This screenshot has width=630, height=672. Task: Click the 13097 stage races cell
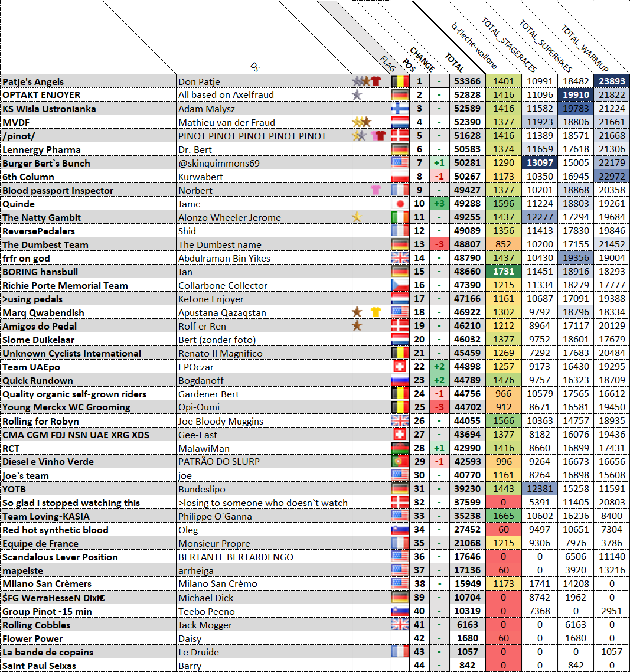tap(540, 163)
